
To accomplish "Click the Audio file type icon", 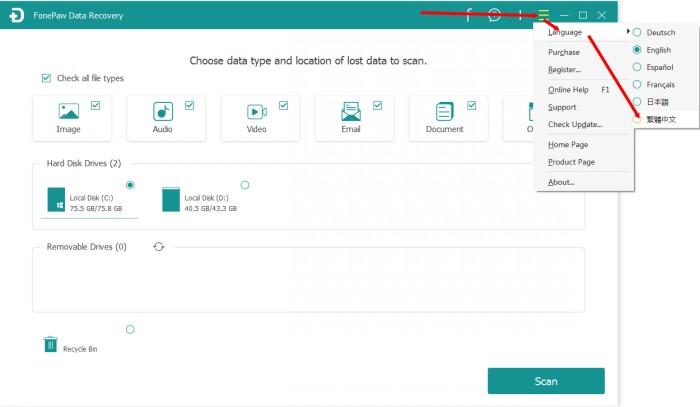I will coord(162,111).
